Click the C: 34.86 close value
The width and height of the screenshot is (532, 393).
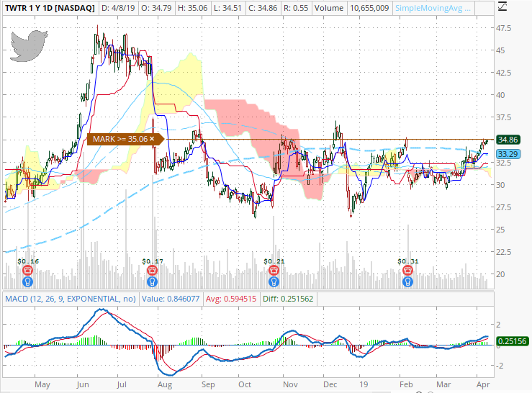263,8
